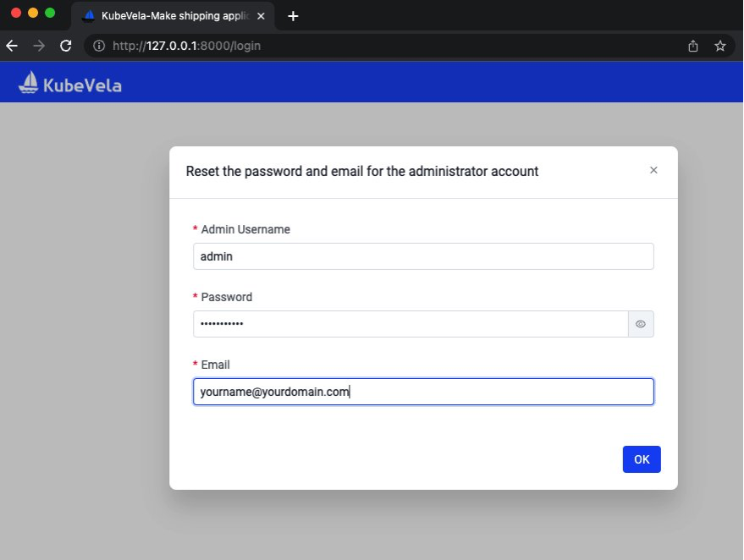
Task: Click the bookmark star icon
Action: (719, 46)
